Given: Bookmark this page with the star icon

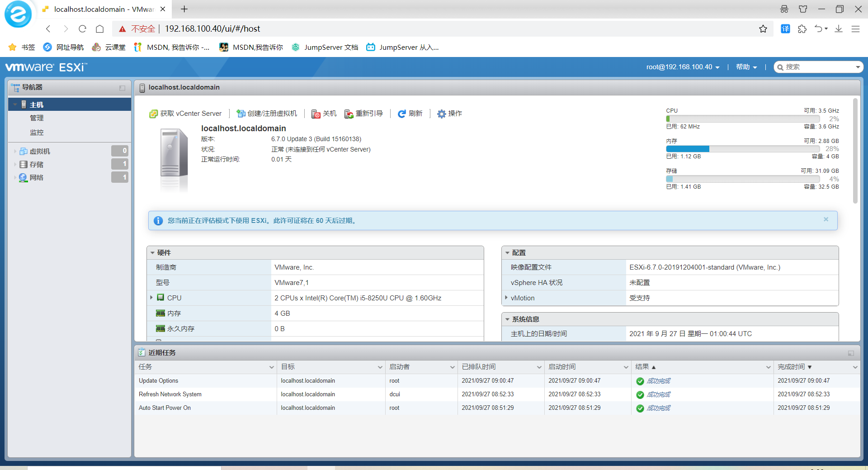Looking at the screenshot, I should [x=763, y=29].
